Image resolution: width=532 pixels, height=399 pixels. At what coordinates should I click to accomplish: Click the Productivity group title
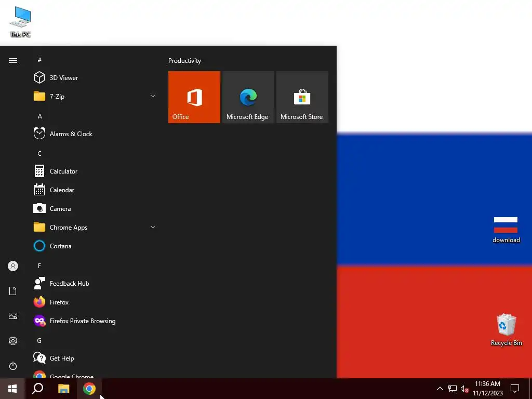pyautogui.click(x=184, y=61)
